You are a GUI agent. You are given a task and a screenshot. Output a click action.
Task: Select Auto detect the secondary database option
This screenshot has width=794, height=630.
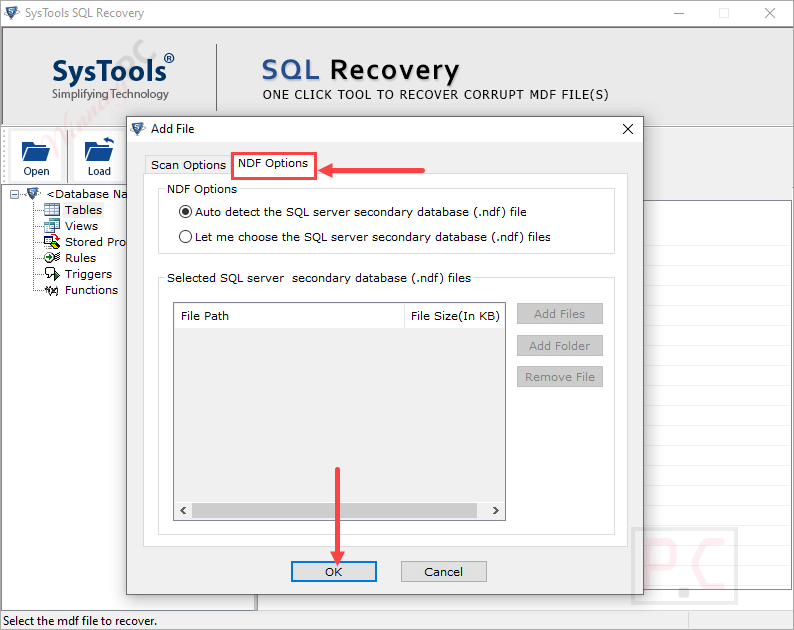[x=185, y=212]
